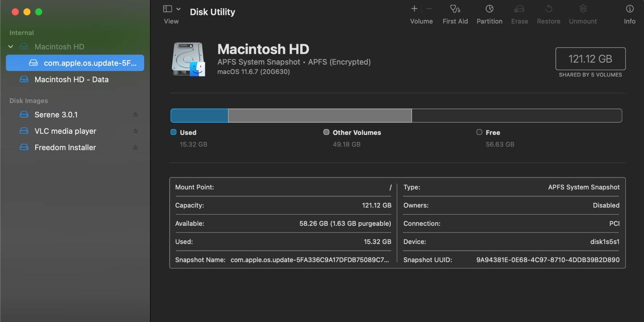Viewport: 644px width, 322px height.
Task: Eject the Freedom Installer image
Action: tap(135, 148)
